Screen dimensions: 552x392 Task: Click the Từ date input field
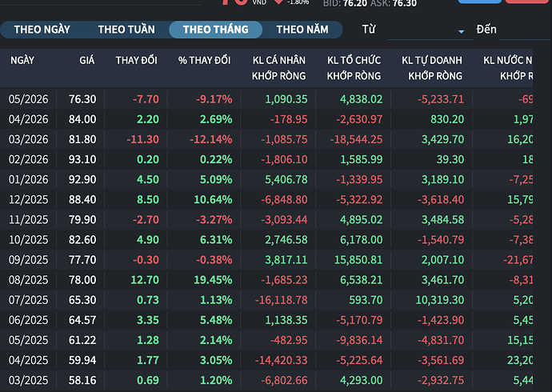tap(430, 30)
